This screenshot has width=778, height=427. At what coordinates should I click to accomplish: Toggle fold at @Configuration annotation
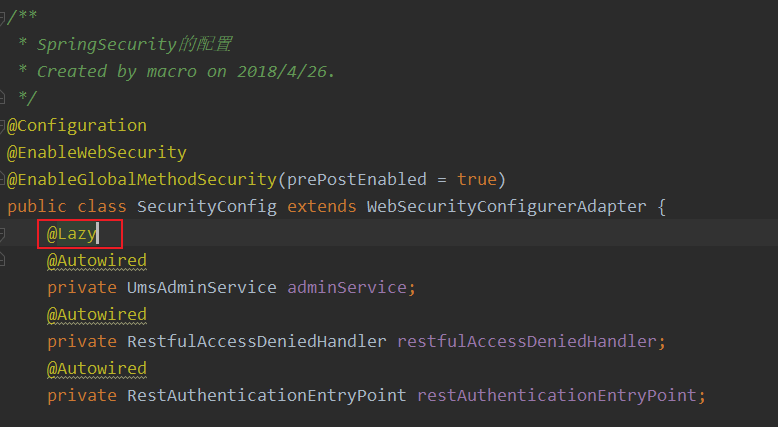pos(2,126)
